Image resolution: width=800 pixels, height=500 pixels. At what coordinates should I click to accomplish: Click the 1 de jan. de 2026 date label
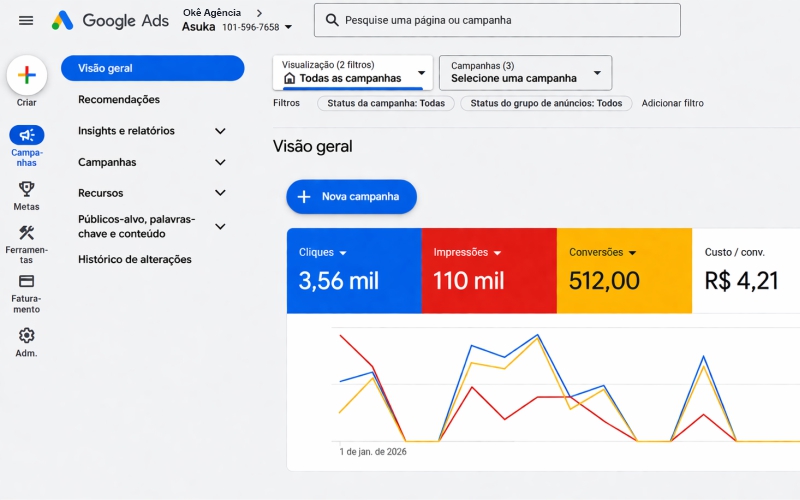tap(373, 452)
